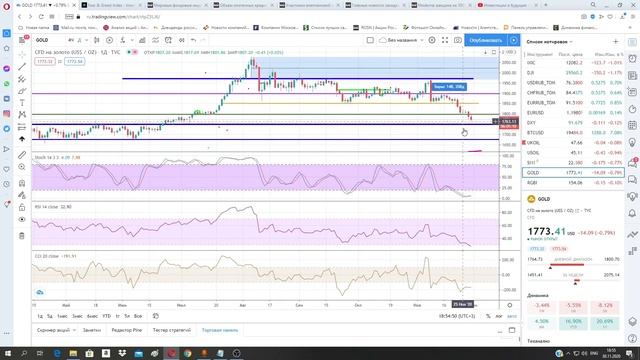Screen dimensions: 640x360
Task: Open the Windows Start menu
Action: pyautogui.click(x=7, y=353)
